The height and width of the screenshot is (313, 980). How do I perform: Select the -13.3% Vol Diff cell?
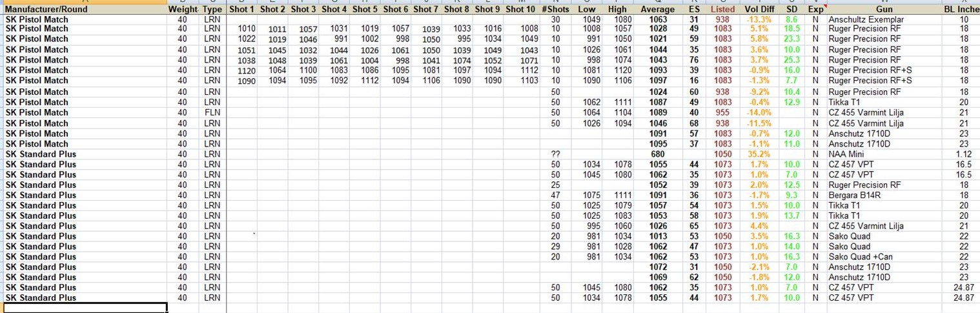pyautogui.click(x=759, y=19)
